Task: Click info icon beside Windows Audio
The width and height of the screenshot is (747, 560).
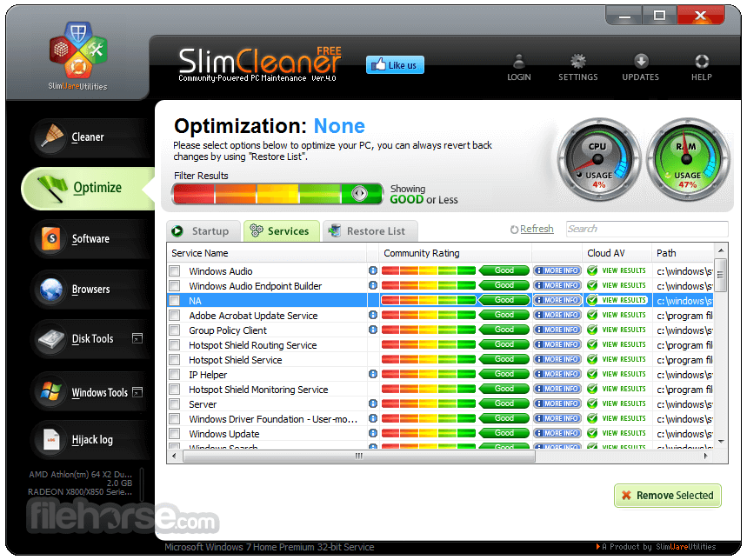Action: pyautogui.click(x=373, y=270)
